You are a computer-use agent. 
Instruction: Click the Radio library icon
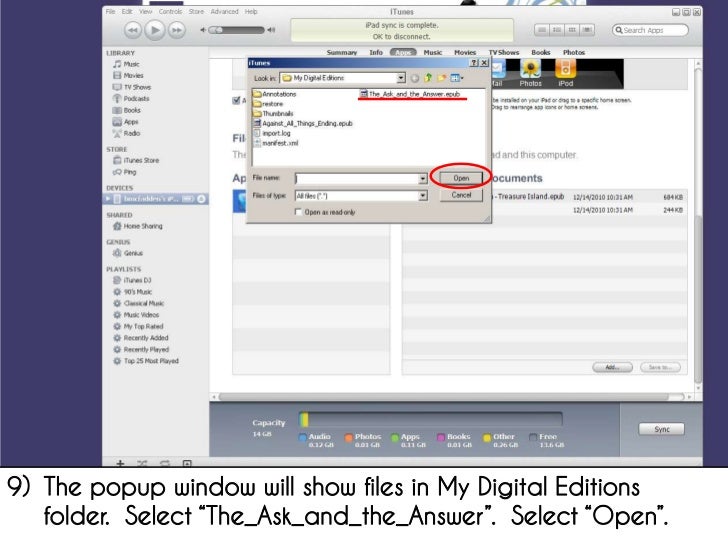[x=117, y=133]
